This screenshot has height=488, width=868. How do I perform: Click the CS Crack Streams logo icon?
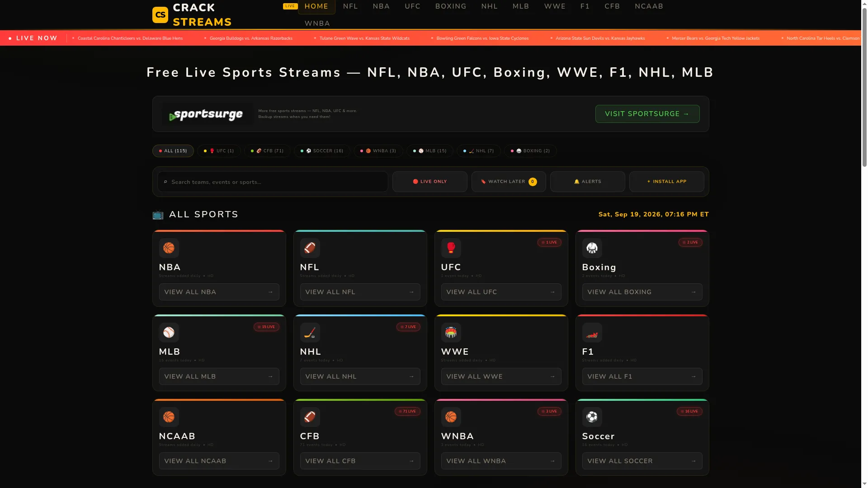click(x=160, y=15)
